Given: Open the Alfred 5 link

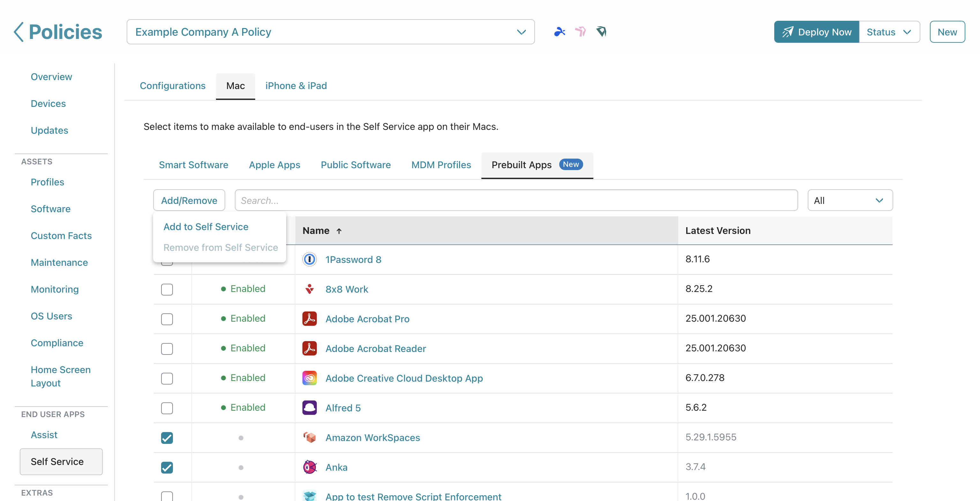Looking at the screenshot, I should click(343, 408).
